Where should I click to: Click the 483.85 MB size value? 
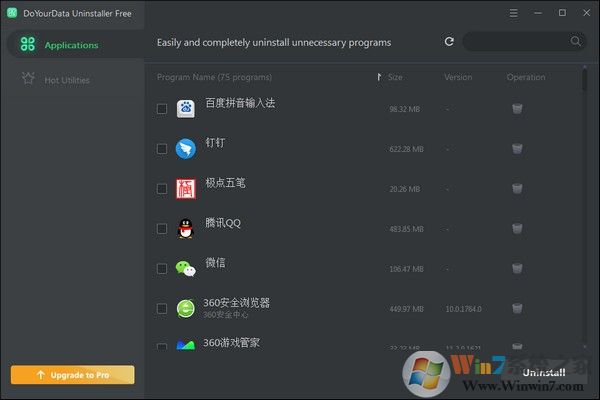tap(406, 229)
